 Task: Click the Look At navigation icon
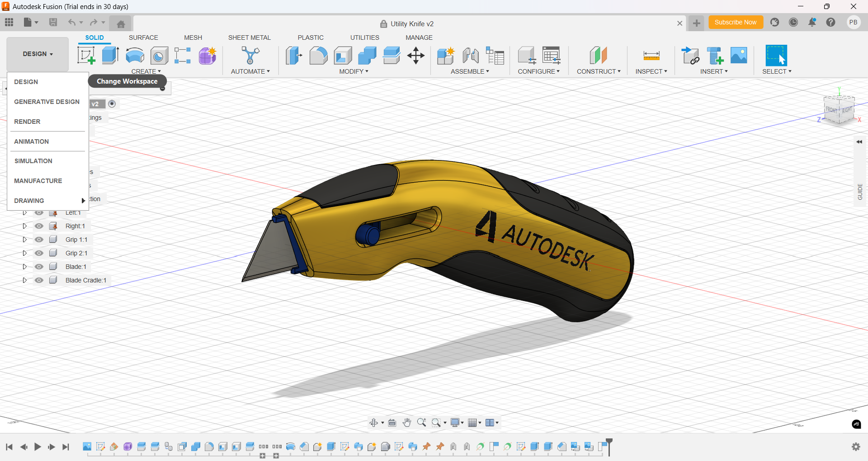[x=392, y=423]
